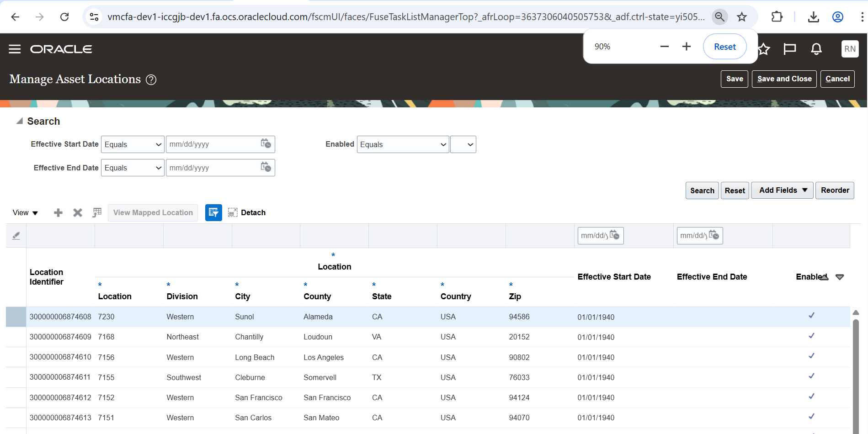Toggle Enabled checkmark for location 7151
The width and height of the screenshot is (868, 434).
coord(811,416)
